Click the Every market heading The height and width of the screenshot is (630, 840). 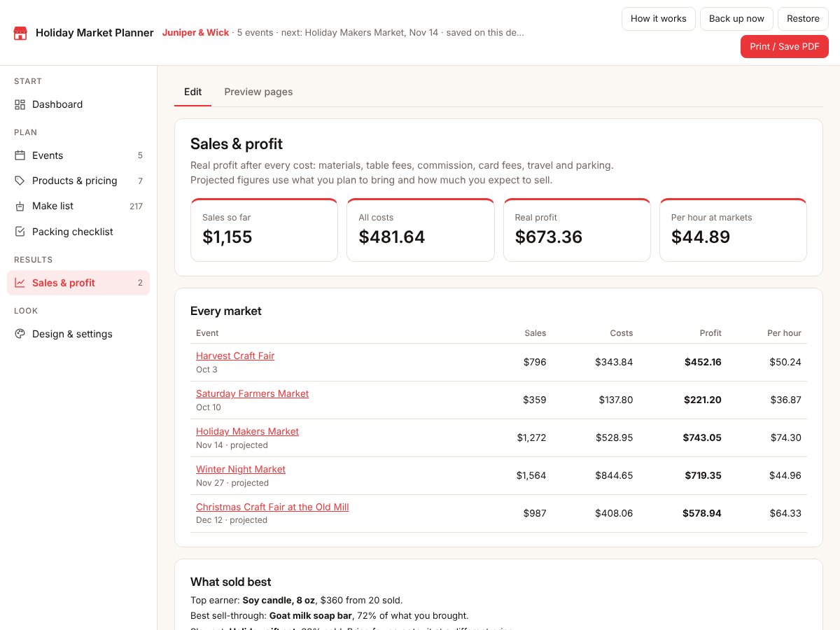point(226,311)
